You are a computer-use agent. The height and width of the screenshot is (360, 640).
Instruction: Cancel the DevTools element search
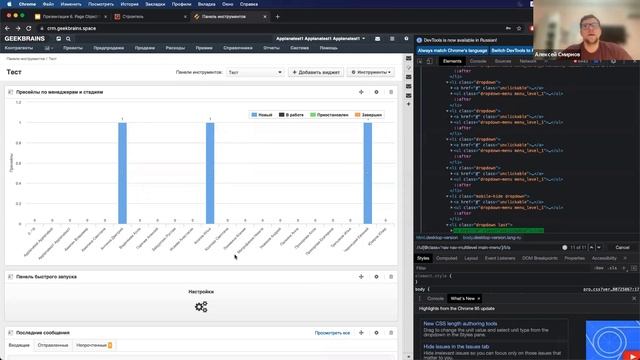click(622, 247)
